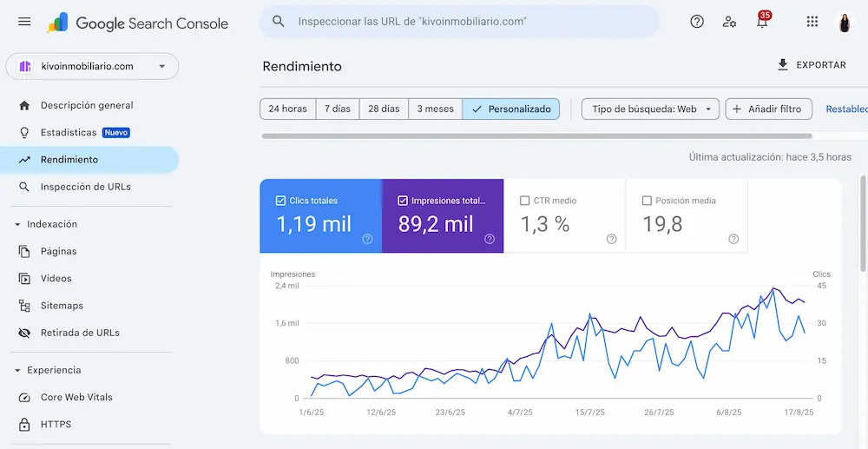Open the Google apps grid
Viewport: 868px width, 449px height.
[812, 22]
